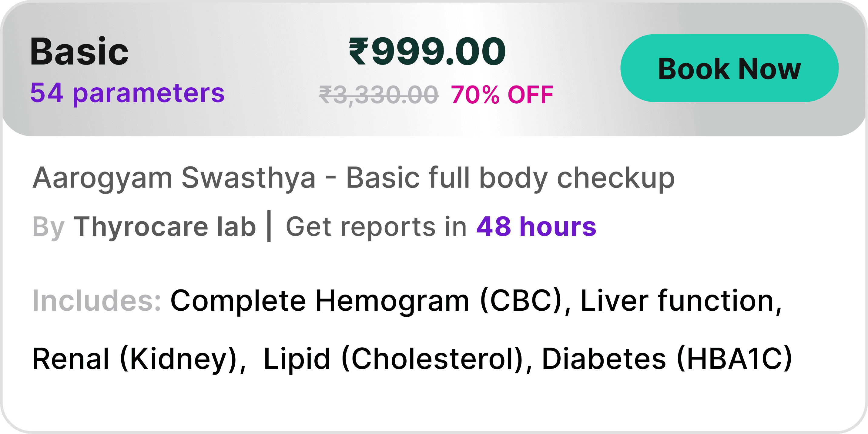Screen dimensions: 868x434
Task: Click the Diabetes (HBA1C) test
Action: click(666, 359)
